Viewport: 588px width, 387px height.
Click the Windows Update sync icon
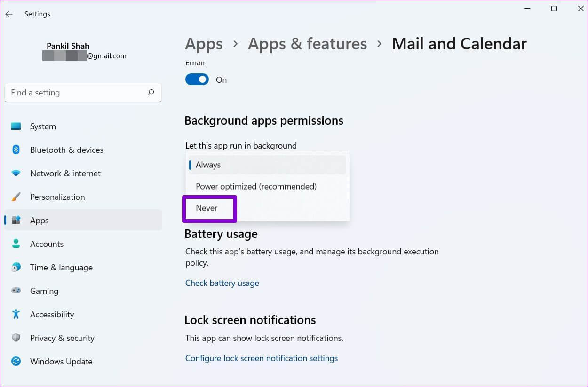16,362
